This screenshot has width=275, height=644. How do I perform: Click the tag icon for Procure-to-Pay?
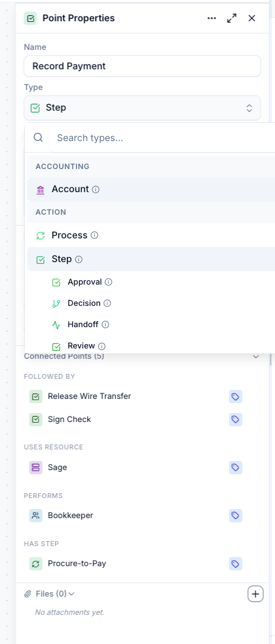pyautogui.click(x=236, y=564)
